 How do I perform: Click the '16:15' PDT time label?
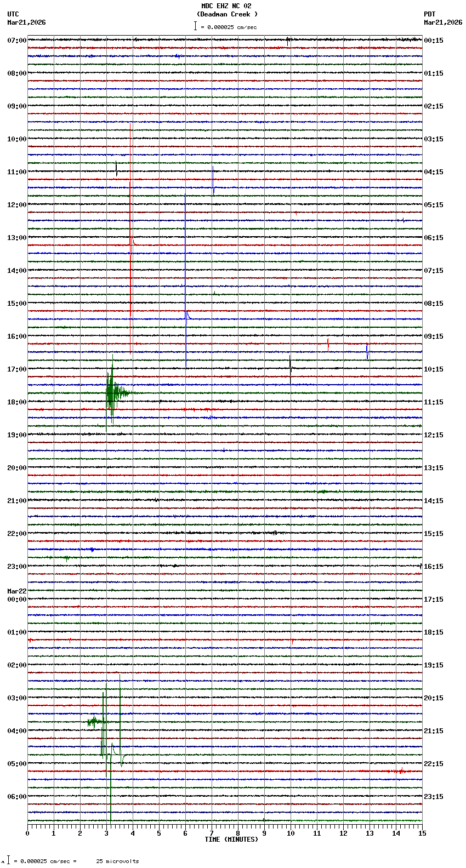coord(434,567)
